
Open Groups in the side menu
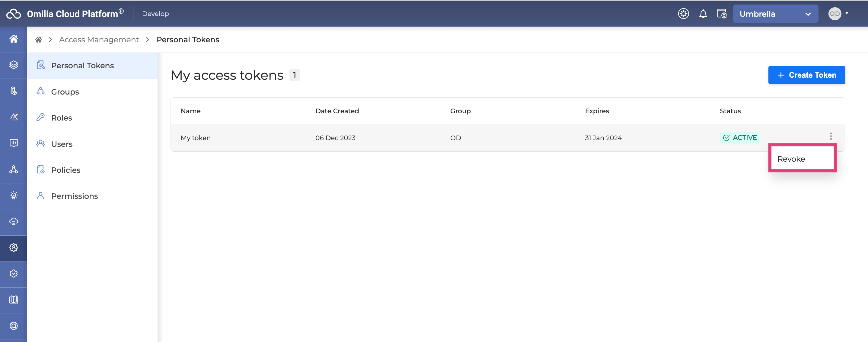tap(65, 92)
